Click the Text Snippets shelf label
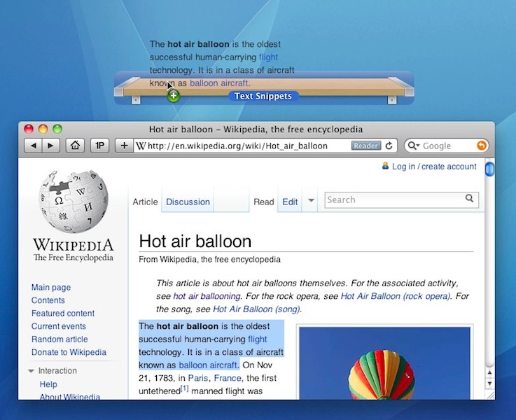Screen dimensions: 516x420 click(263, 97)
